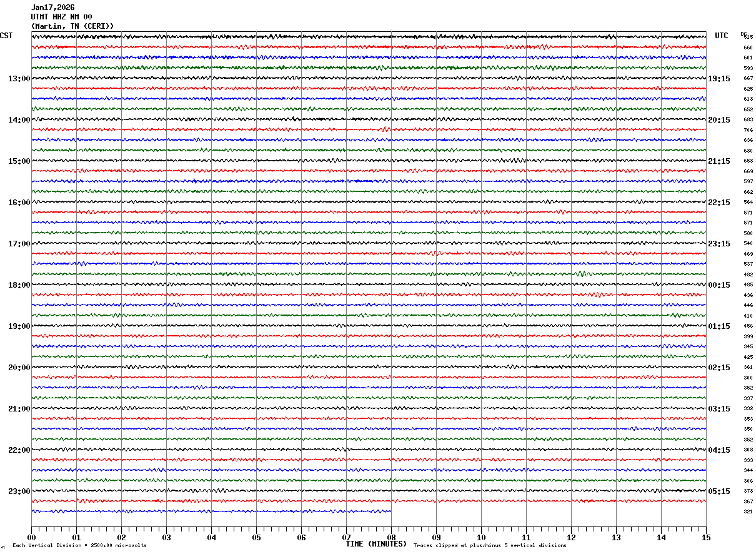Click the 02:15 UTC time label
The image size is (756, 554).
719,368
